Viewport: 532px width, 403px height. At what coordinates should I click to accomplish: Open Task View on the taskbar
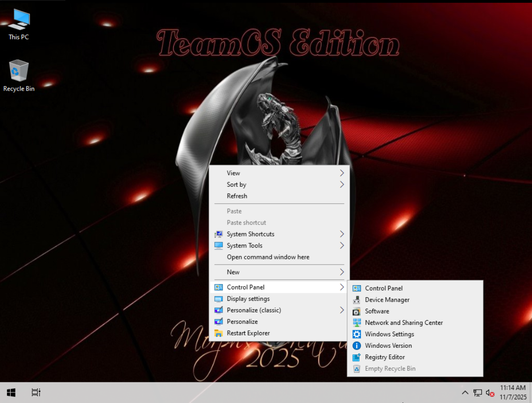coord(36,392)
